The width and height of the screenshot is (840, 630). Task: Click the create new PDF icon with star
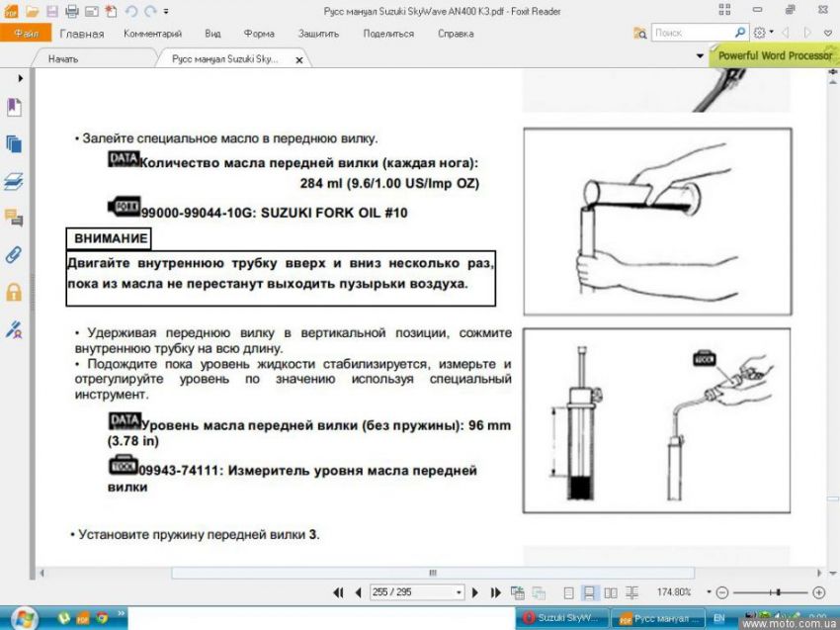click(x=111, y=11)
